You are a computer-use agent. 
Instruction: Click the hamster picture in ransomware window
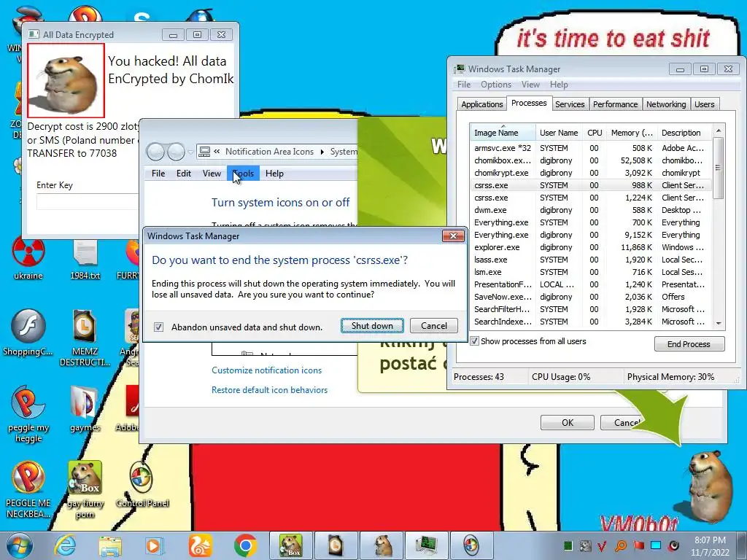(66, 80)
